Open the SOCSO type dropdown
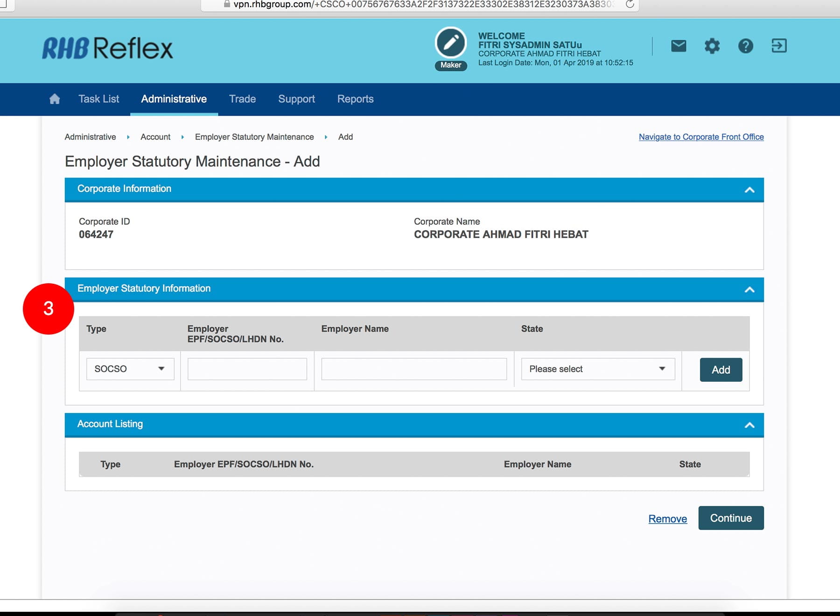 click(x=130, y=369)
